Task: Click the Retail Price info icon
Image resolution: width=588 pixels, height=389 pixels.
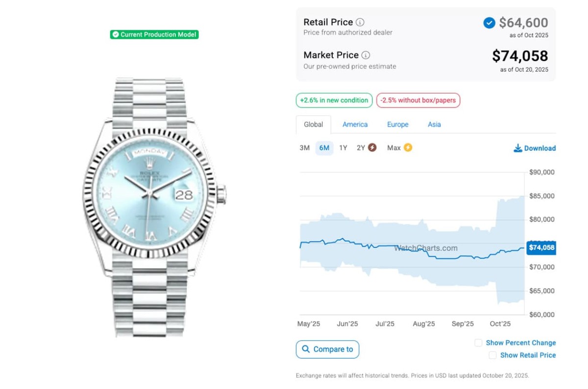Action: 360,22
